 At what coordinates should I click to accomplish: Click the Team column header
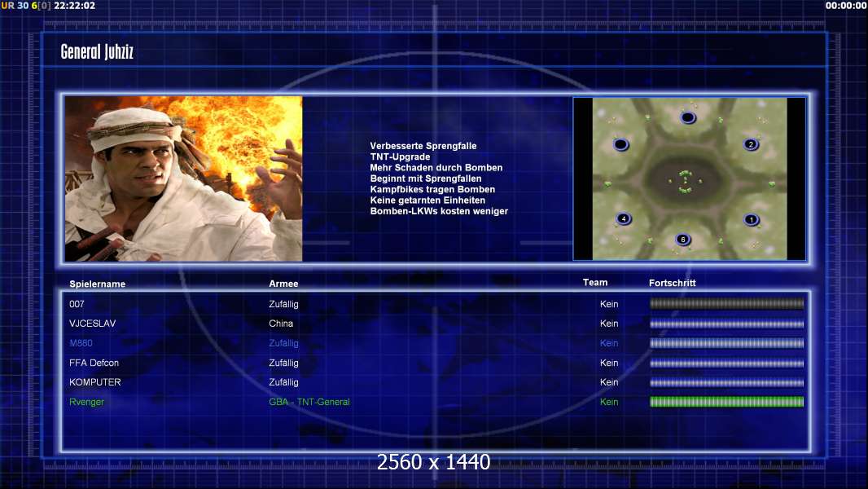(595, 283)
